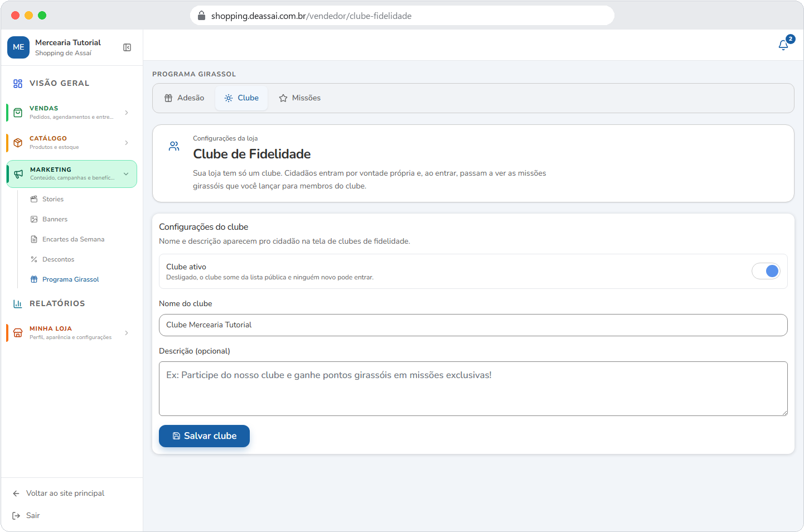Click the Catálogo box icon
Image resolution: width=804 pixels, height=532 pixels.
click(18, 143)
